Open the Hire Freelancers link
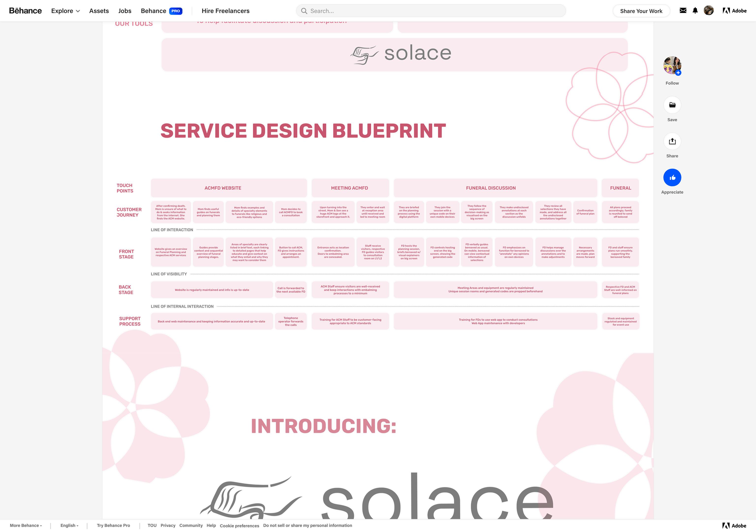 (226, 11)
